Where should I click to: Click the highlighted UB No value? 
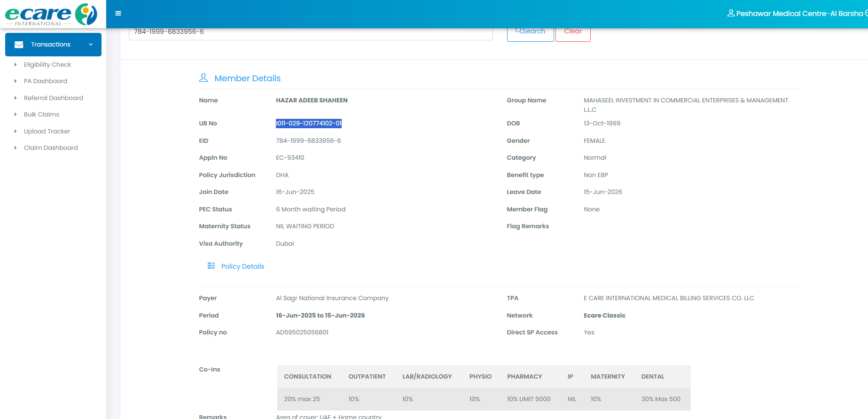[x=308, y=124]
